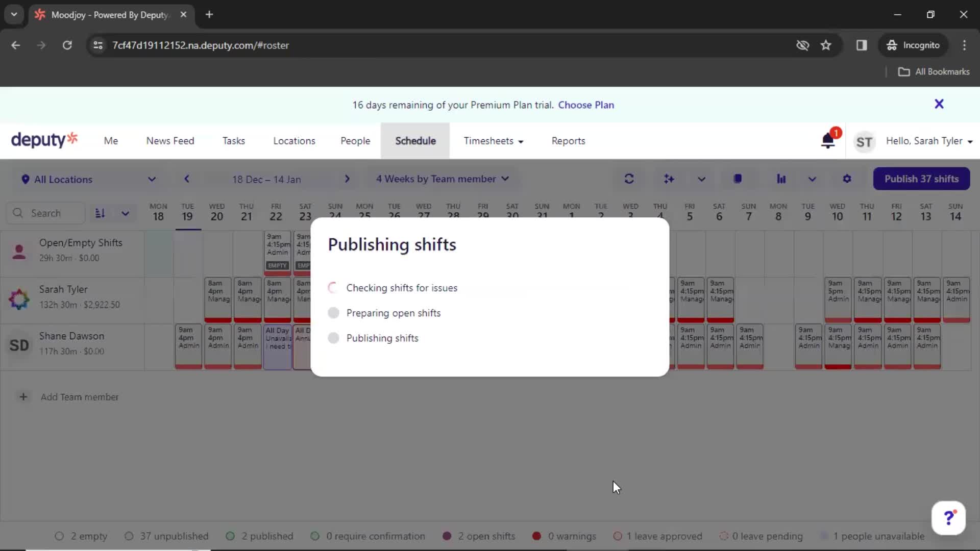This screenshot has height=551, width=980.
Task: Expand the All Locations dropdown
Action: tap(87, 179)
